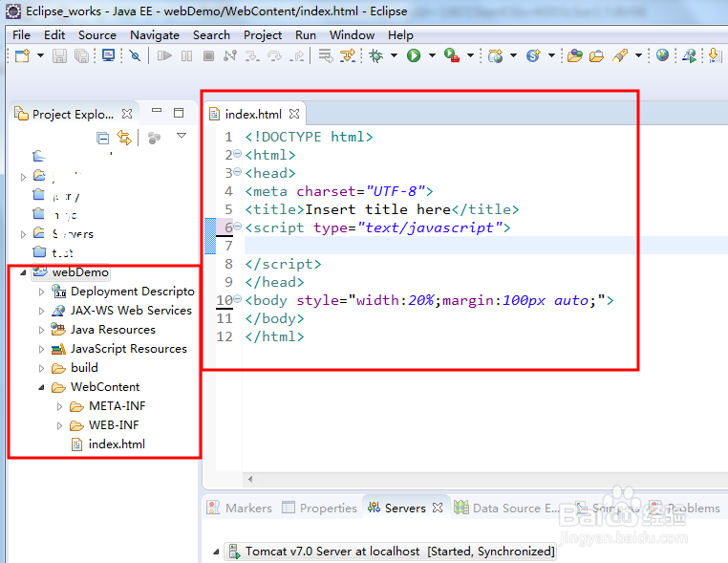
Task: Toggle Skip All Breakpoints icon
Action: click(x=135, y=56)
